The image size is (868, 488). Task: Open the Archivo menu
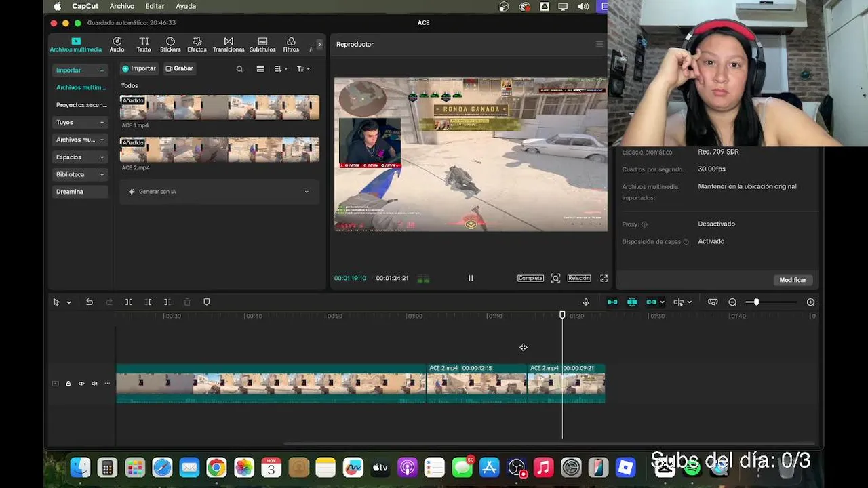[122, 6]
